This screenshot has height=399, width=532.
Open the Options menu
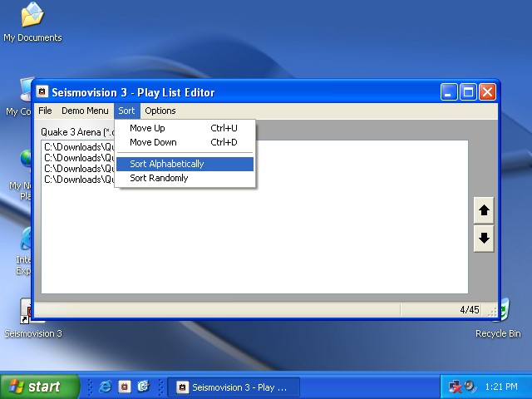160,111
